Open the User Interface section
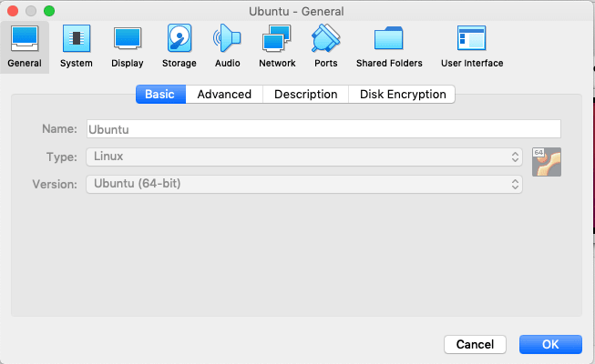 tap(472, 46)
